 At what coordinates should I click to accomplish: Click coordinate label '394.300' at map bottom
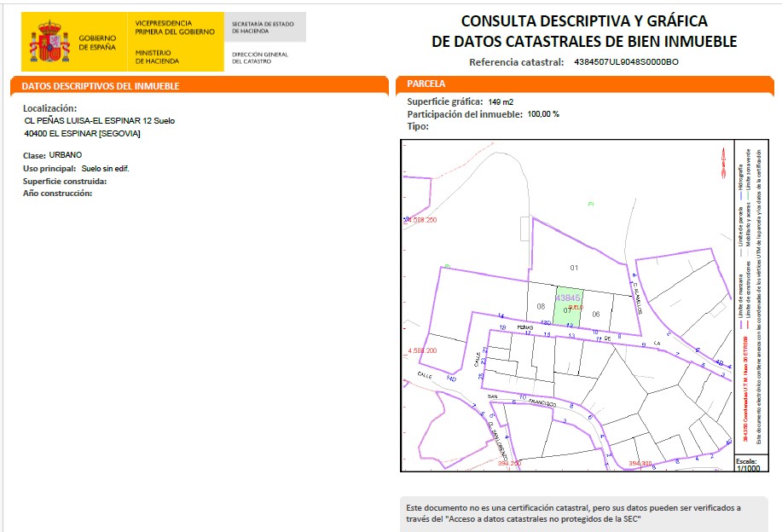coord(640,464)
